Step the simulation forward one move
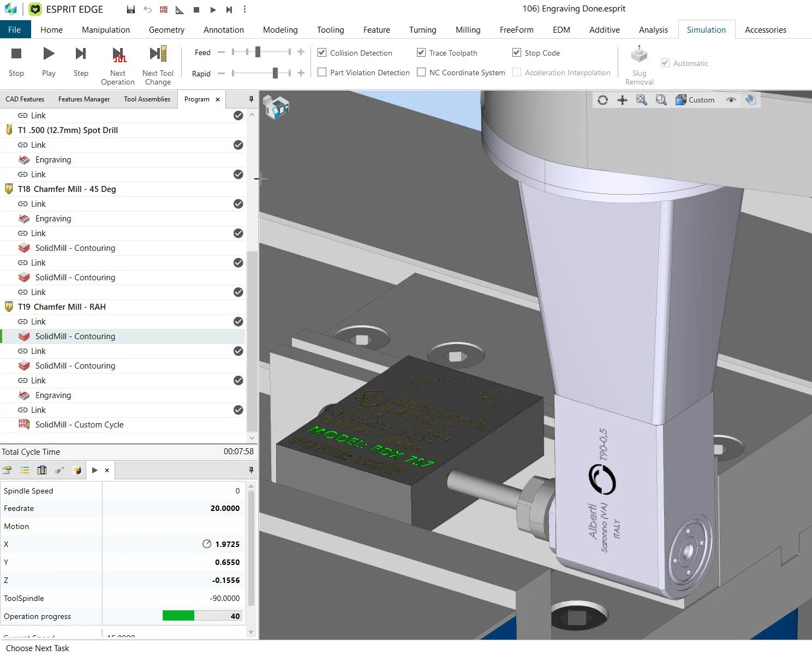This screenshot has width=812, height=656. point(81,62)
